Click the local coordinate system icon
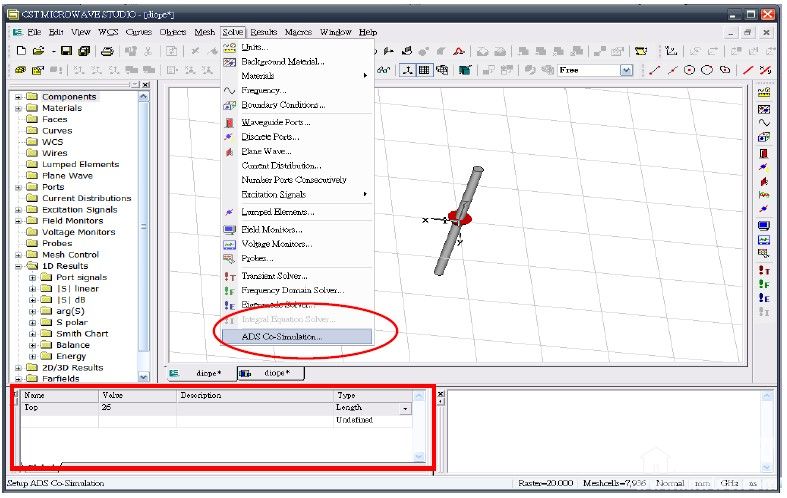This screenshot has width=787, height=498. [x=671, y=51]
